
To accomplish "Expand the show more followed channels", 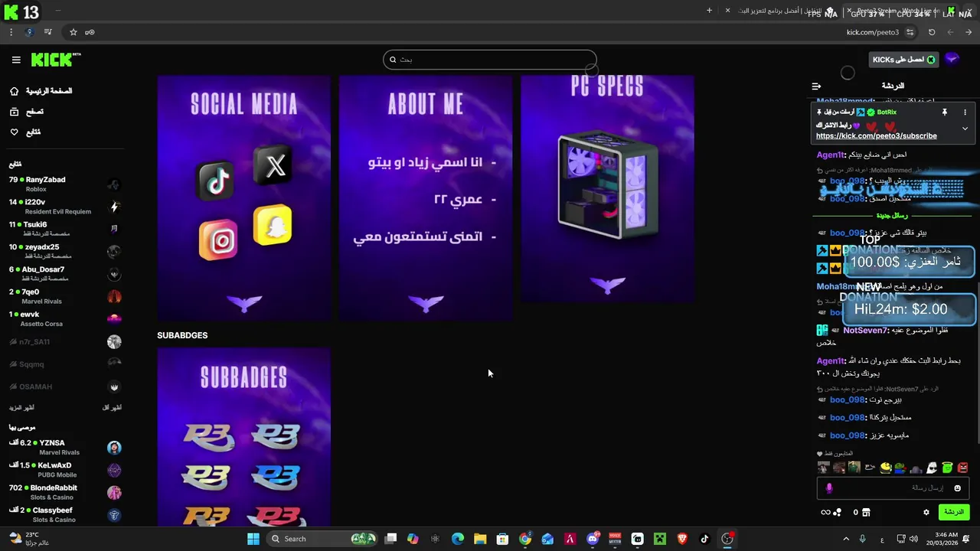I will point(21,408).
